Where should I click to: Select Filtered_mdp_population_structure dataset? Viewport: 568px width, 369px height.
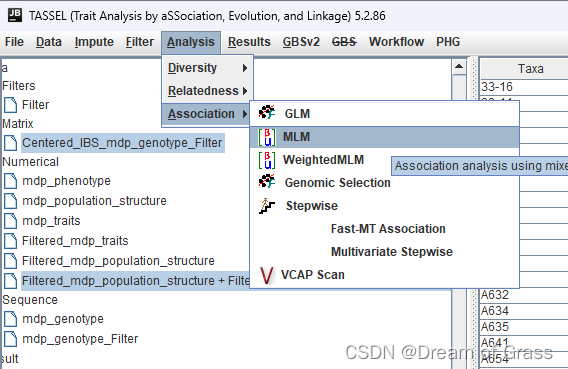tap(118, 261)
